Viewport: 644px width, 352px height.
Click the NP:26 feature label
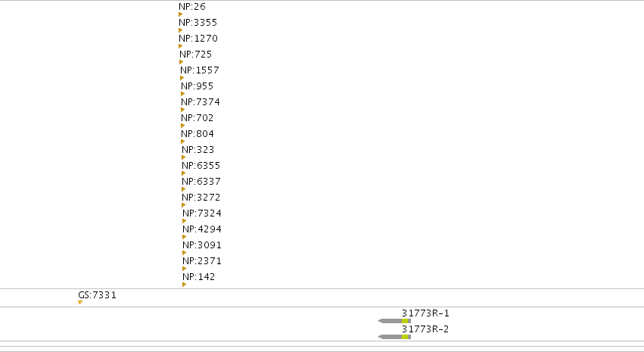(192, 7)
